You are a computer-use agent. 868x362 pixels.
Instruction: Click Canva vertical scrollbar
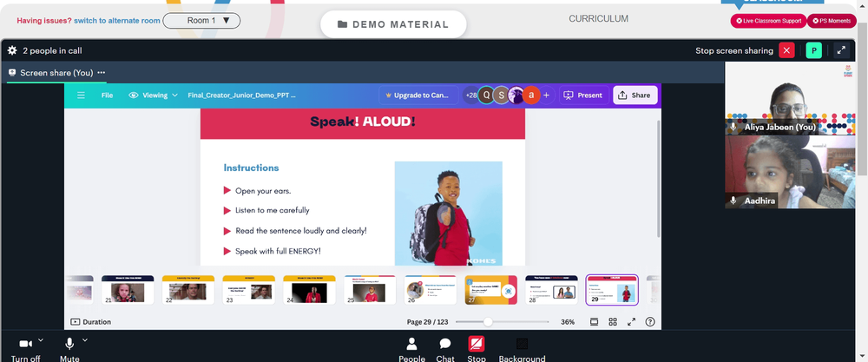coord(658,179)
